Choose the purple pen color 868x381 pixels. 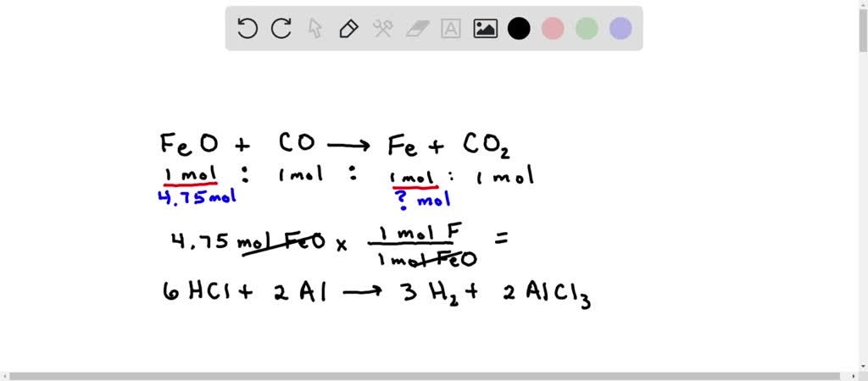(620, 28)
